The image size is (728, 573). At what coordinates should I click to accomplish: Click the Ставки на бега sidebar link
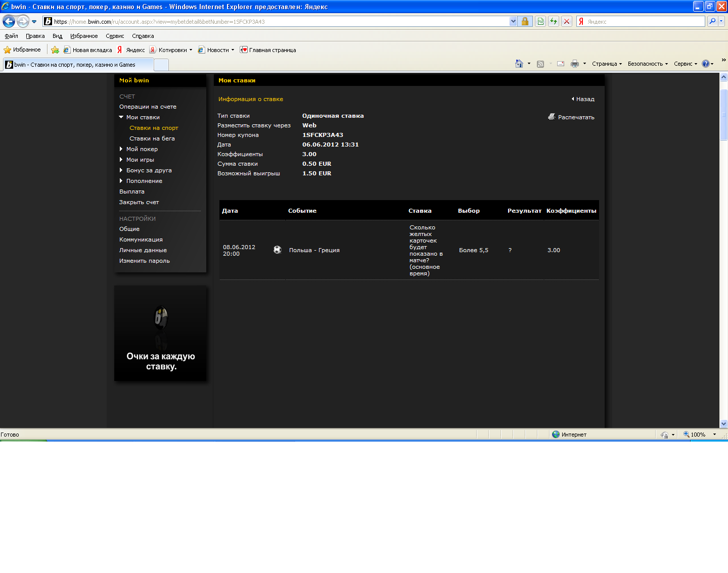tap(152, 138)
